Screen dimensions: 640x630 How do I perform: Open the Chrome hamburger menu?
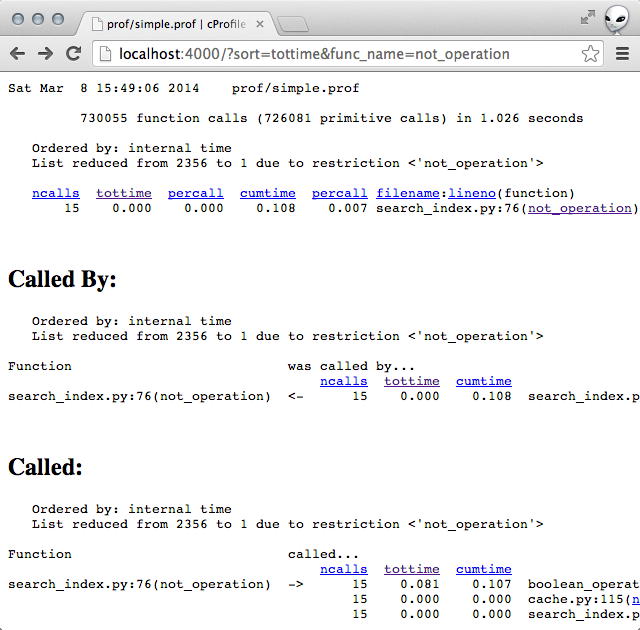[622, 53]
